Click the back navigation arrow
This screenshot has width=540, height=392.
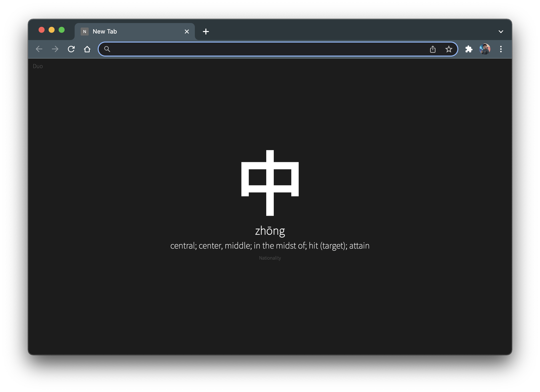click(x=39, y=49)
